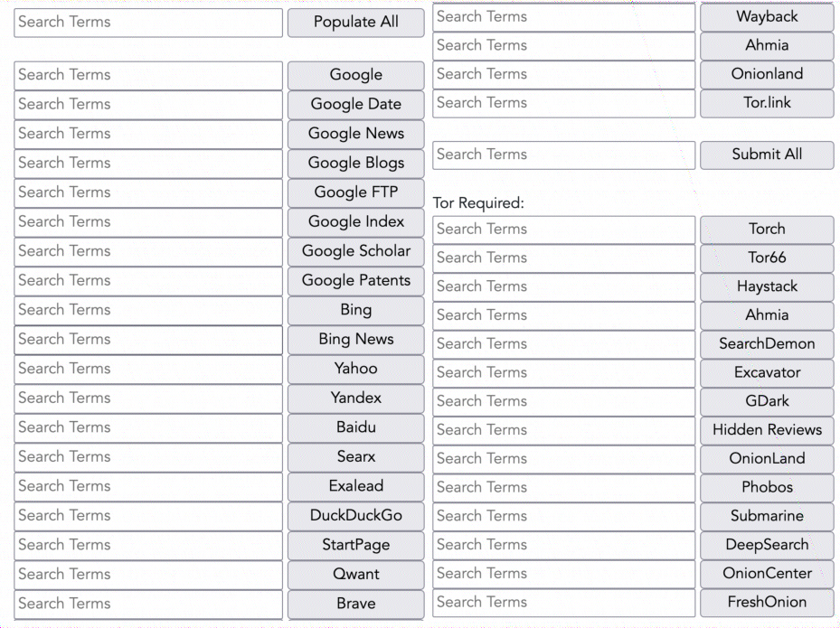Run a Google Scholar search
The height and width of the screenshot is (628, 840).
pyautogui.click(x=355, y=251)
